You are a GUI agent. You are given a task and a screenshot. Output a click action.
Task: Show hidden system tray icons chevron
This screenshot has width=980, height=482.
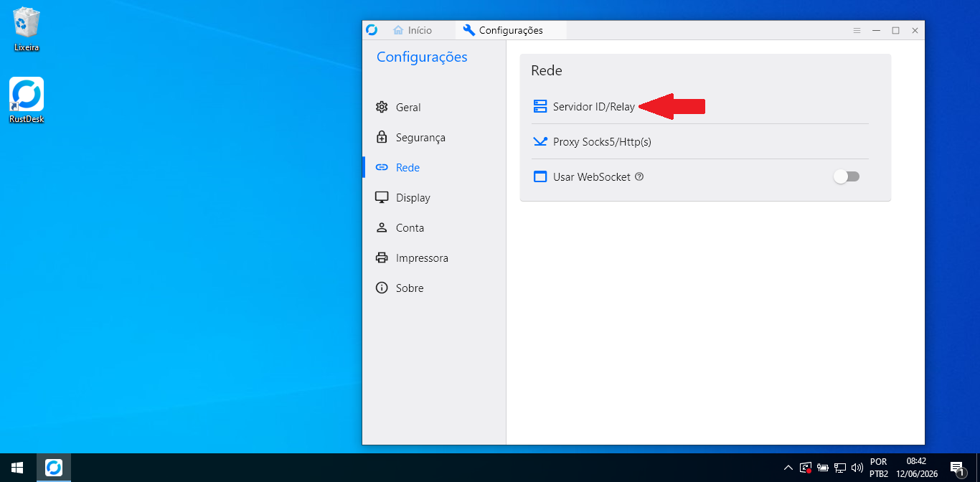tap(788, 468)
